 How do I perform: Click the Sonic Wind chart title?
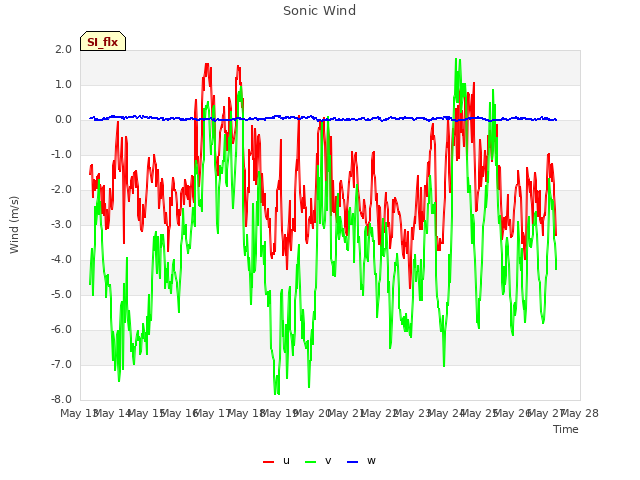320,11
